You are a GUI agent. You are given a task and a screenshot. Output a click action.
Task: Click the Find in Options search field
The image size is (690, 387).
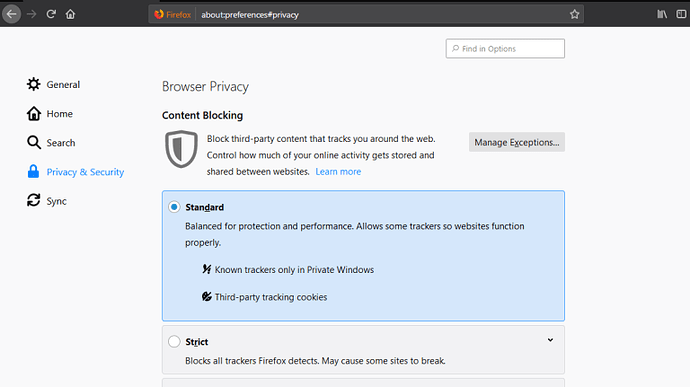[505, 48]
